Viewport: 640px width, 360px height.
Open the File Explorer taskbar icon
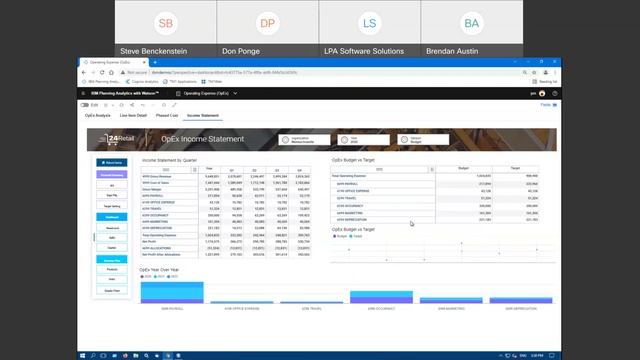click(x=136, y=356)
